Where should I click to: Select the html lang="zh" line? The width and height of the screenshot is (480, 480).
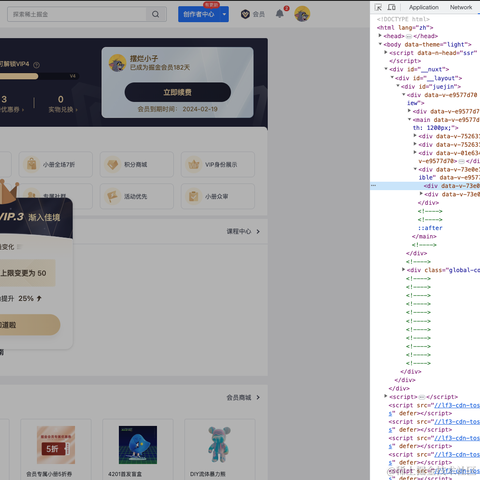point(405,27)
